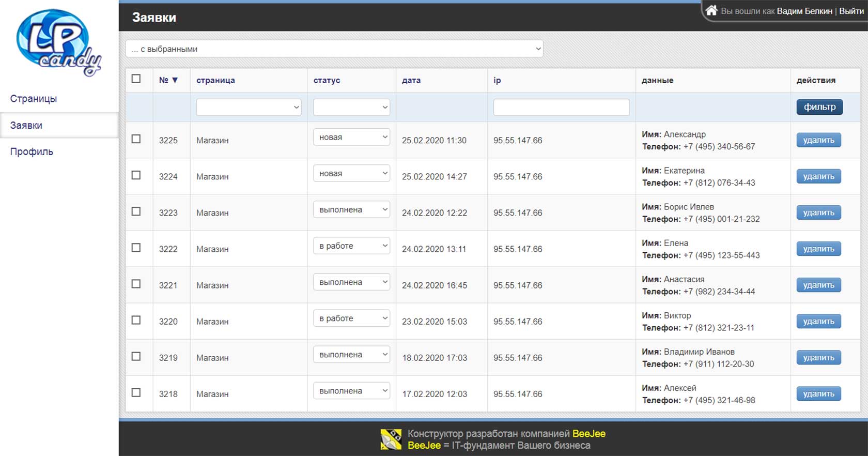Click the home icon in header
The width and height of the screenshot is (868, 456).
pos(711,10)
